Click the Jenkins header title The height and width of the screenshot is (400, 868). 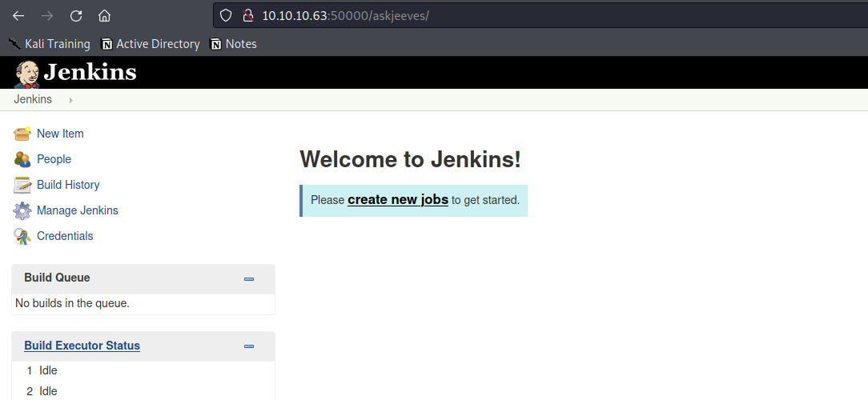90,72
